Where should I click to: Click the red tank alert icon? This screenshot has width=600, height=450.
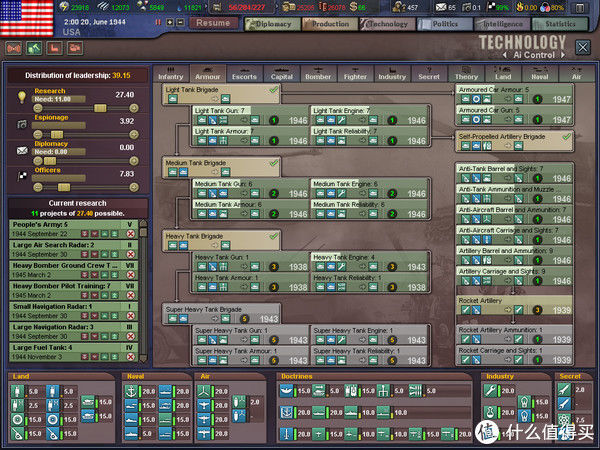pyautogui.click(x=75, y=49)
